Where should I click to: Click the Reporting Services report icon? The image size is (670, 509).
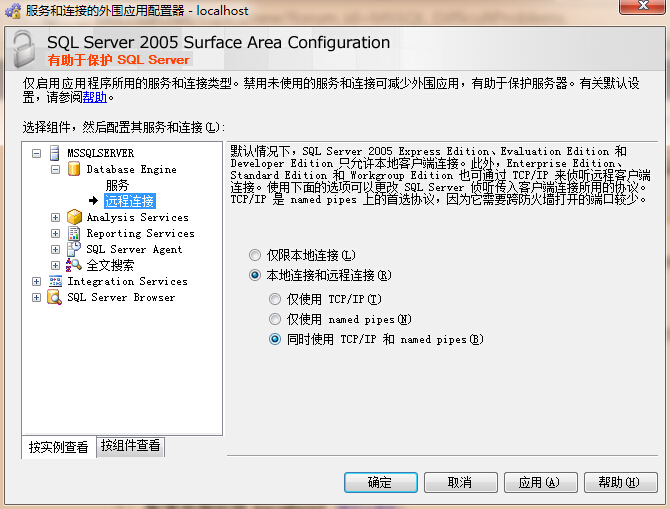tap(74, 233)
